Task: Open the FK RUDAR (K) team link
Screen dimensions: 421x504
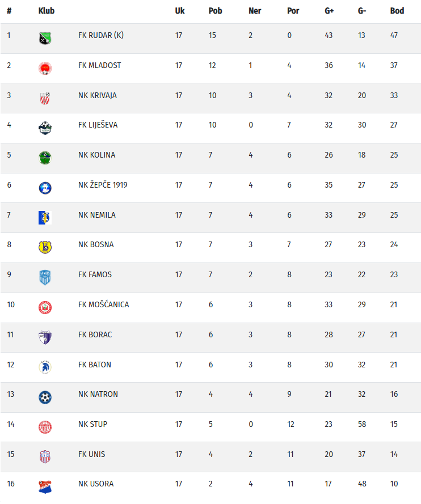Action: click(101, 35)
